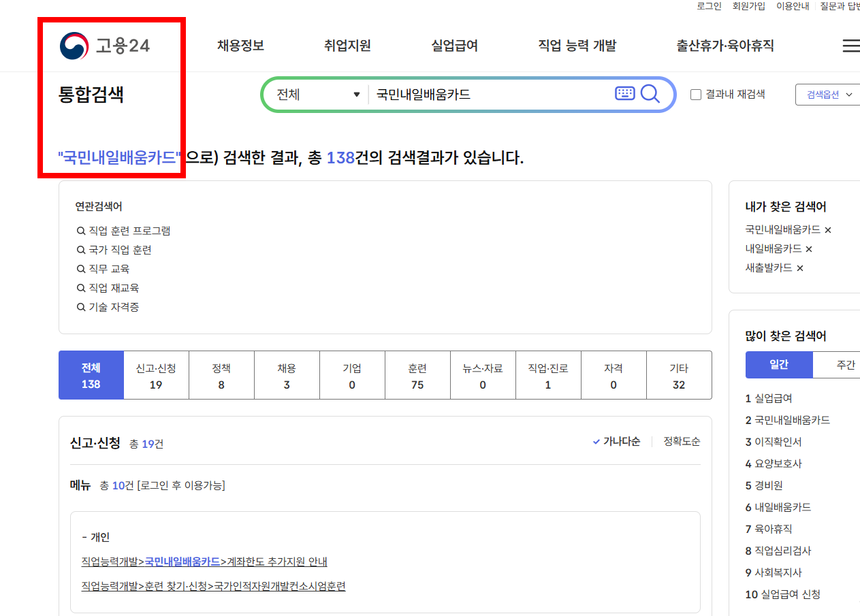
Task: Open 국가인적자원개발컨소시엄훈련 link
Action: (213, 586)
